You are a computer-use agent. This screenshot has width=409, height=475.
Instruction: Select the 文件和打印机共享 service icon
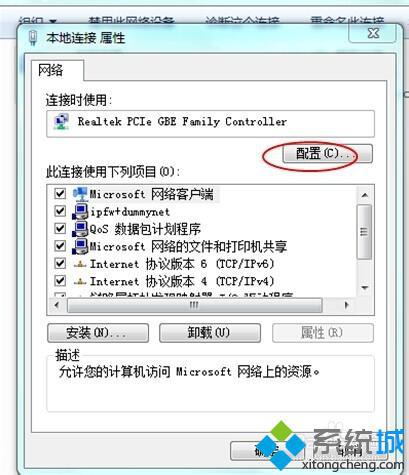80,246
